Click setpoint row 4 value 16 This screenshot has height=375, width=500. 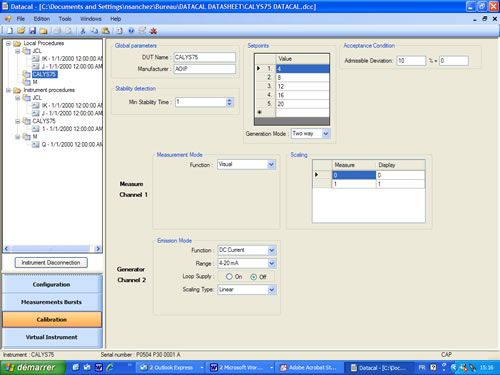click(303, 95)
